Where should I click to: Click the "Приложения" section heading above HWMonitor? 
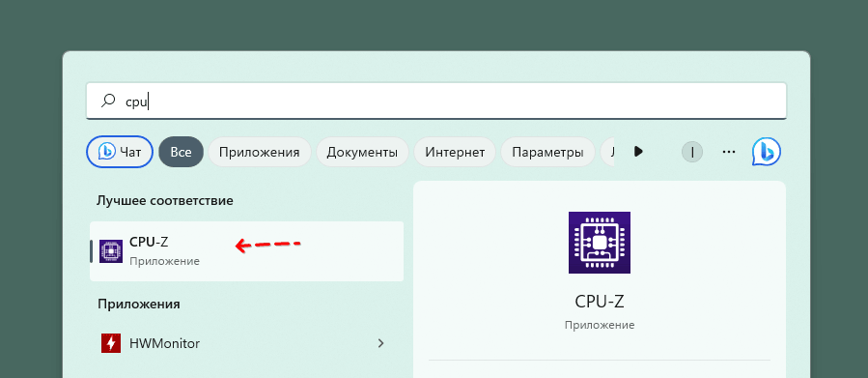(139, 304)
